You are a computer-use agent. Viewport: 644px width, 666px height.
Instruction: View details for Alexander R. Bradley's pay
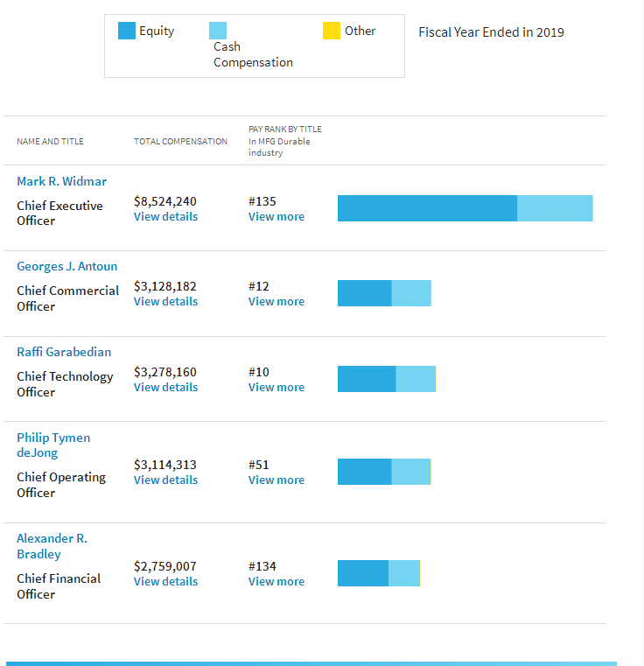pos(165,581)
